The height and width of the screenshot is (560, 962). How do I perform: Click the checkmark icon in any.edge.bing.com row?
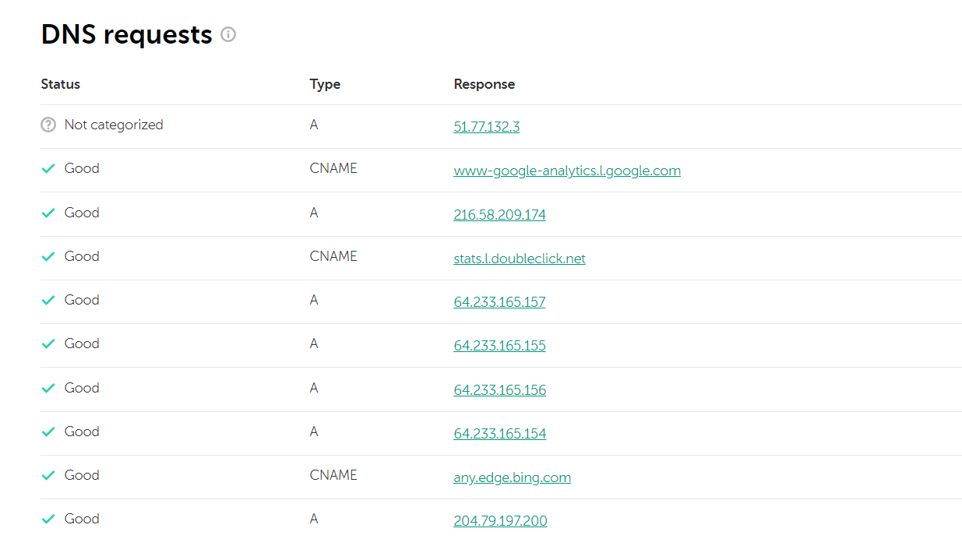pyautogui.click(x=48, y=475)
